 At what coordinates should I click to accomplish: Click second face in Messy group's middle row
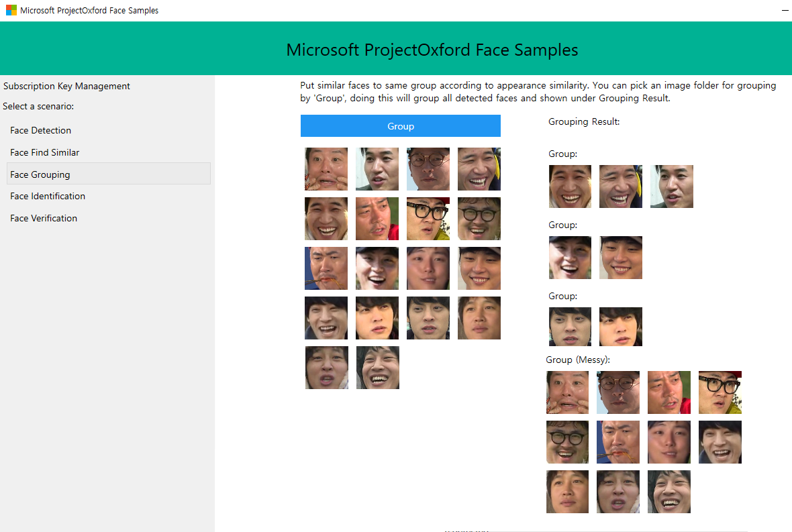point(618,442)
